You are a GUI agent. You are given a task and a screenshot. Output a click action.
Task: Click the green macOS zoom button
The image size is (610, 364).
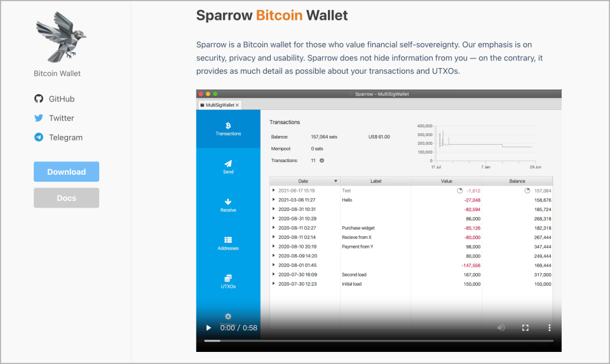tap(215, 94)
